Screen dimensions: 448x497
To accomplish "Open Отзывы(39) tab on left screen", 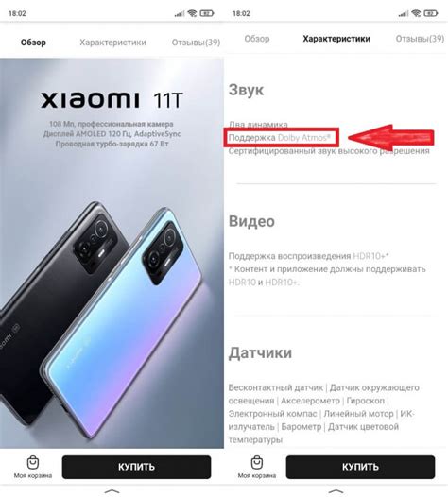I will pyautogui.click(x=196, y=43).
